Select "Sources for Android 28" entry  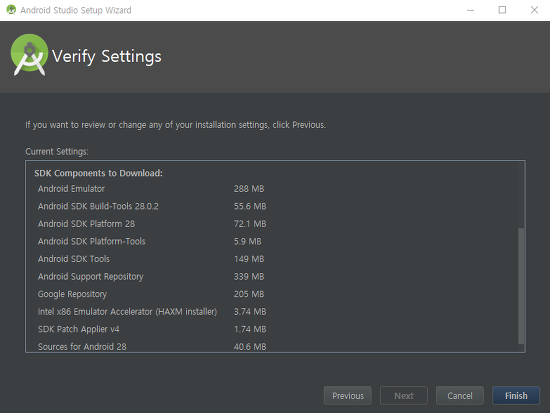[x=82, y=347]
